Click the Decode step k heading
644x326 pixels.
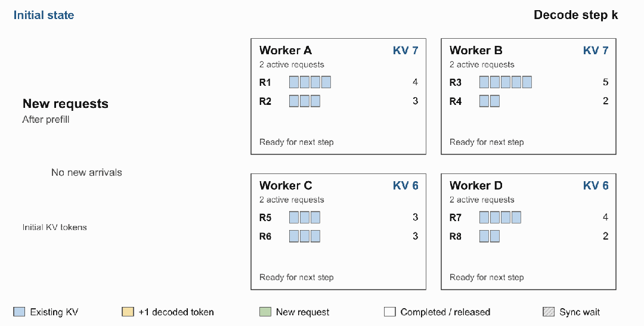click(576, 15)
